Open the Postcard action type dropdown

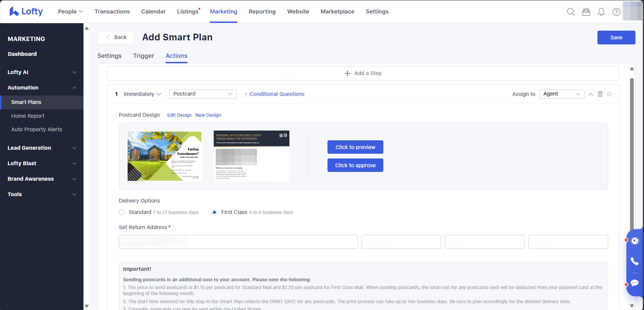tap(203, 94)
